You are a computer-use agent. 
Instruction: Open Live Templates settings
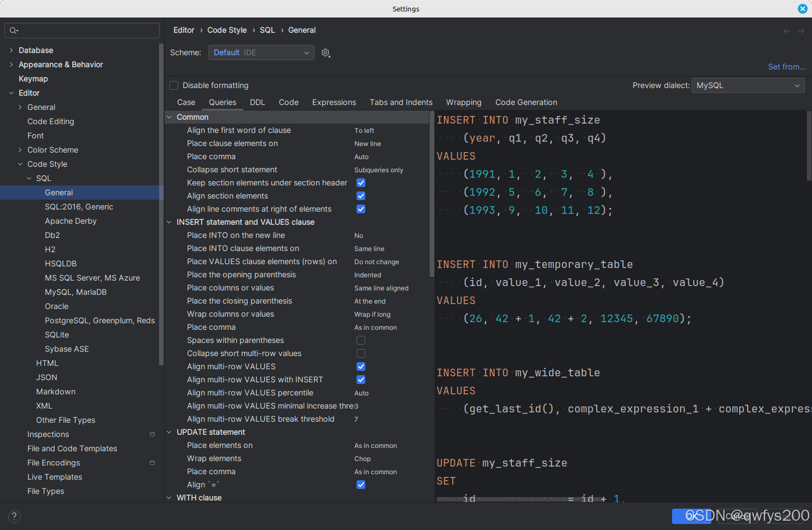pyautogui.click(x=55, y=477)
